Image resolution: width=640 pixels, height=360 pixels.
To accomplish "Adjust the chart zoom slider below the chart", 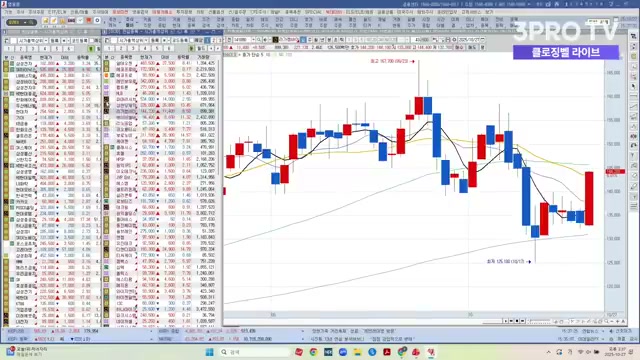I will (539, 322).
